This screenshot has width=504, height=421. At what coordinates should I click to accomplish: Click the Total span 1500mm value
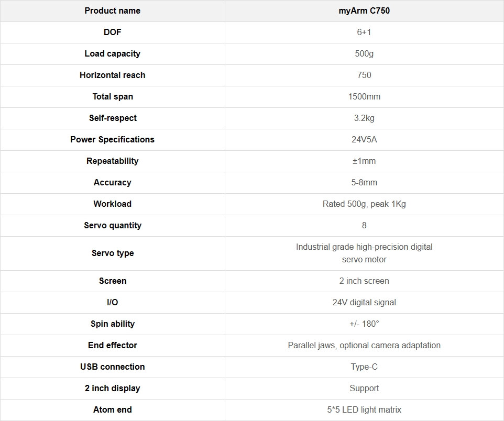(364, 97)
